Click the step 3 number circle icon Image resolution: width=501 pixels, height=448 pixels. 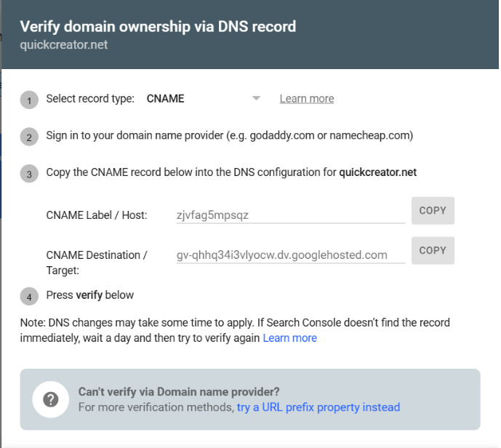[x=29, y=174]
